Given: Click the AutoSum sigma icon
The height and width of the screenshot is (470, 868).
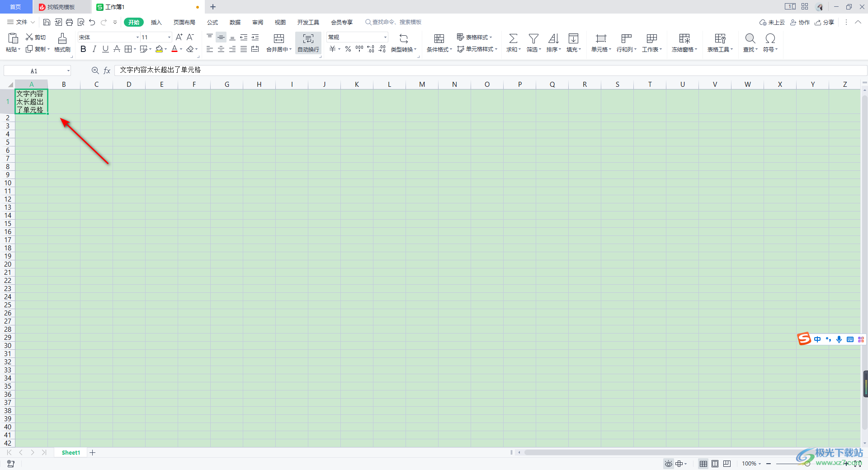Looking at the screenshot, I should tap(513, 38).
